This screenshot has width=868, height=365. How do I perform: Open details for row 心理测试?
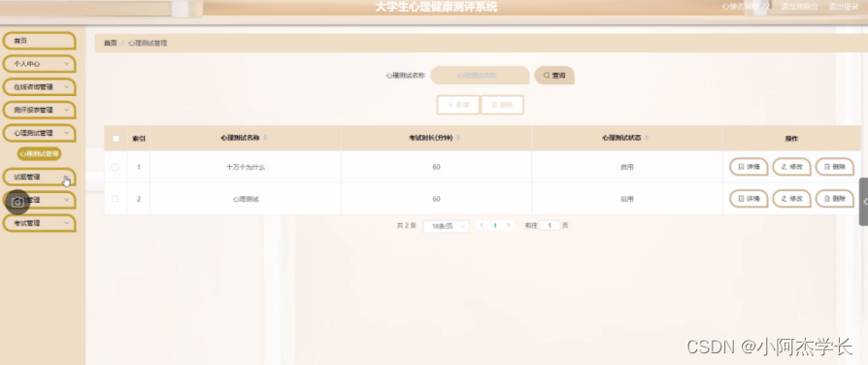click(x=749, y=199)
